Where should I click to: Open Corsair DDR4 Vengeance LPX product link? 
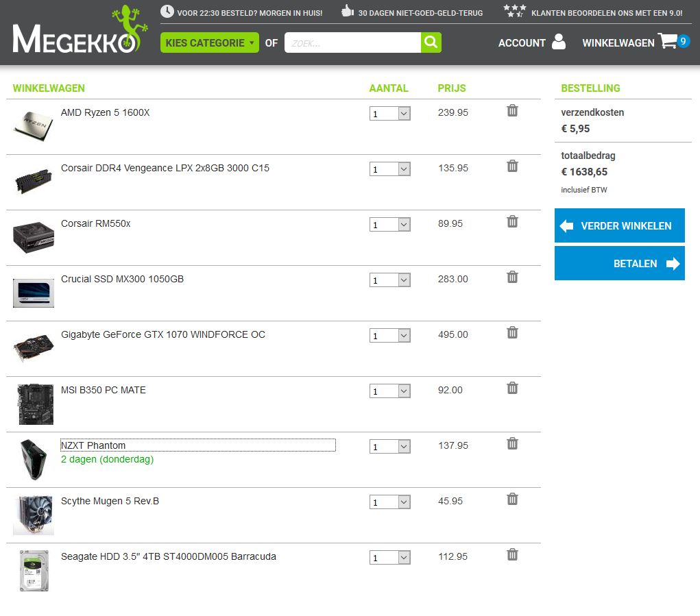(165, 168)
